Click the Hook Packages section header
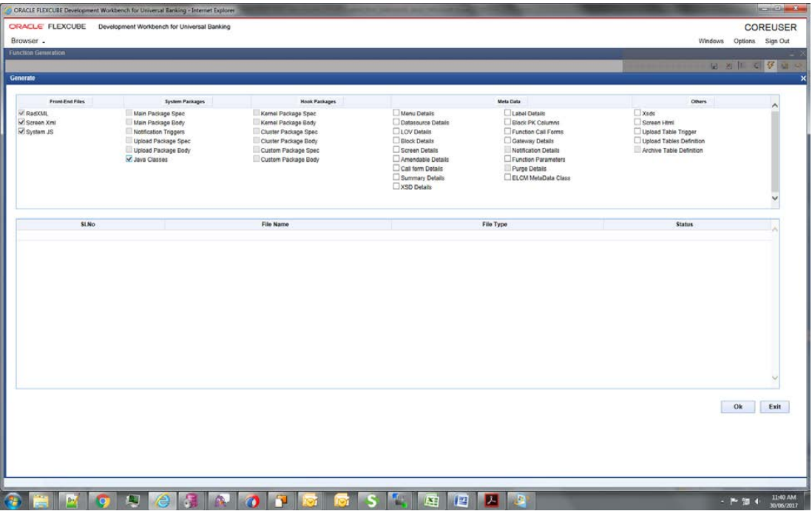The height and width of the screenshot is (511, 812). (x=318, y=101)
